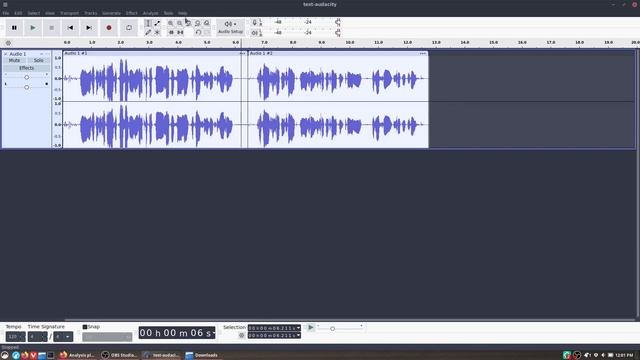
Task: Open the Generate menu
Action: click(x=111, y=13)
